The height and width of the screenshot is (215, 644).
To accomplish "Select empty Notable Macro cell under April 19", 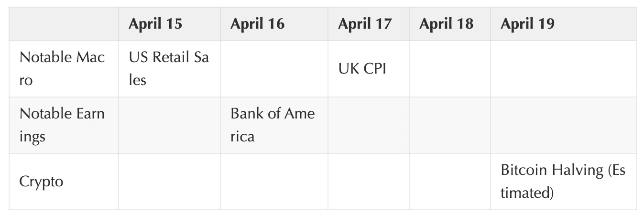I will tap(563, 69).
